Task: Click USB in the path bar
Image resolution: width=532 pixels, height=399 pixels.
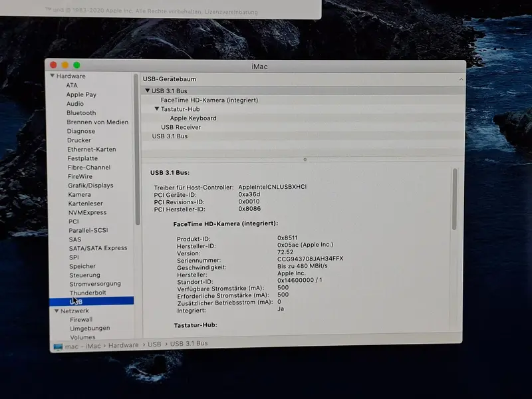Action: (x=154, y=344)
